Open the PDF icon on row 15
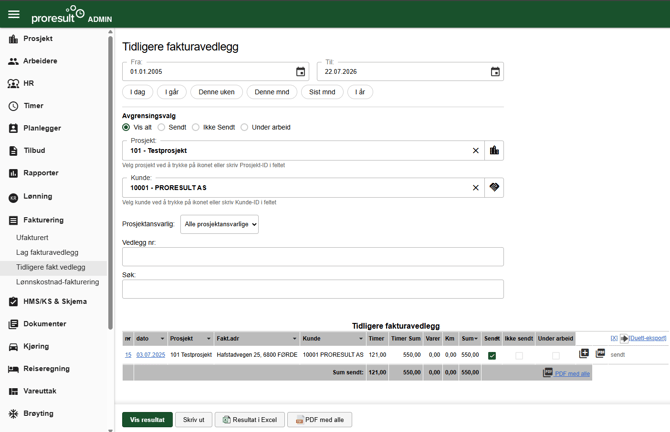Screen dimensions: 670x432 coord(600,353)
